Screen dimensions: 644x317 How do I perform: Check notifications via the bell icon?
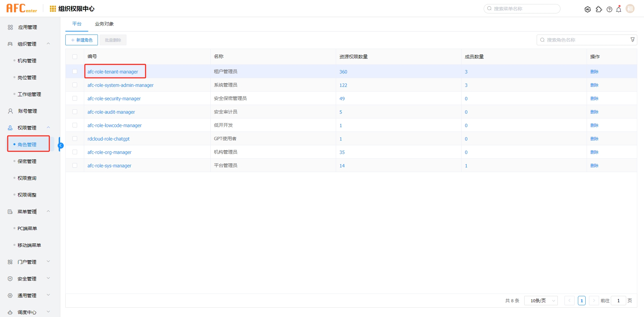(619, 9)
